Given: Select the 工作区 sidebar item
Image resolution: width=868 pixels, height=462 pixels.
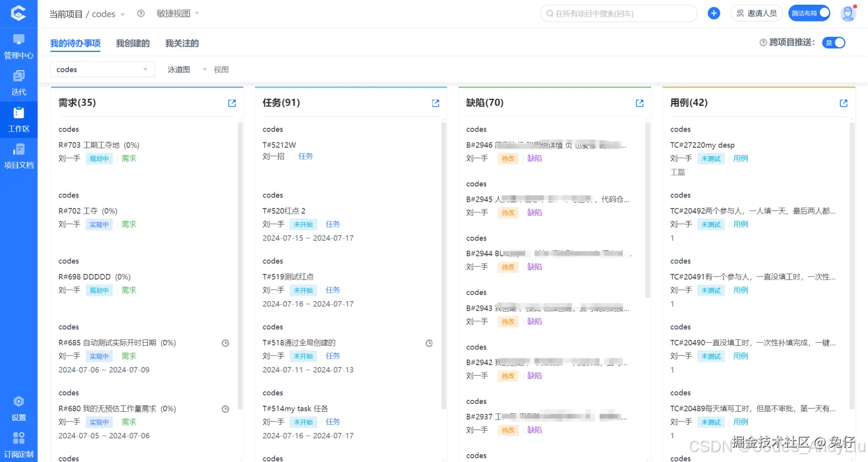Looking at the screenshot, I should click(x=19, y=119).
